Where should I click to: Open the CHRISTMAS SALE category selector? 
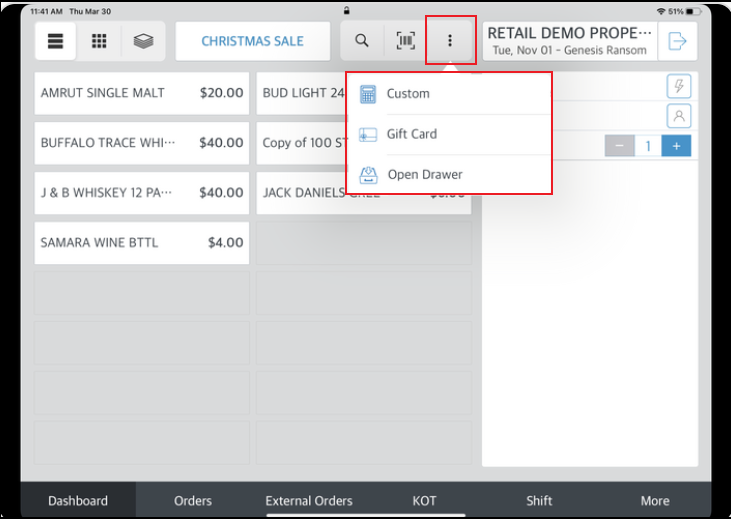point(252,41)
